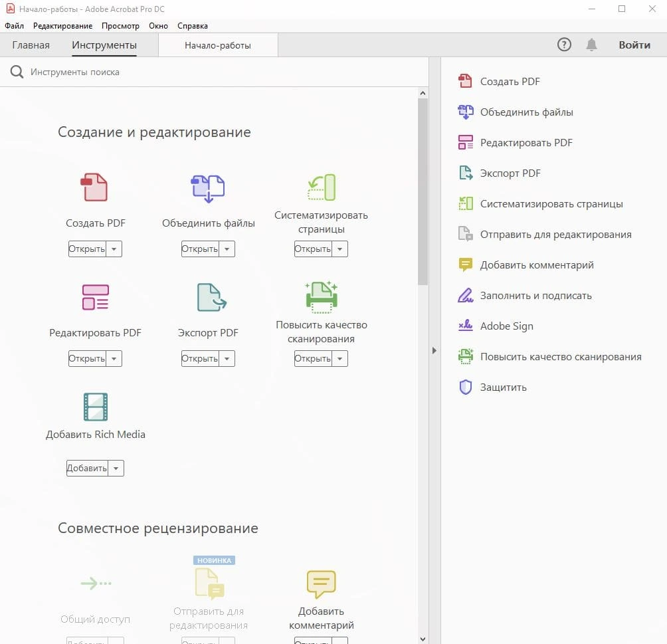Click Открыть button under Объединить файлы
This screenshot has height=644, width=667.
(x=200, y=249)
